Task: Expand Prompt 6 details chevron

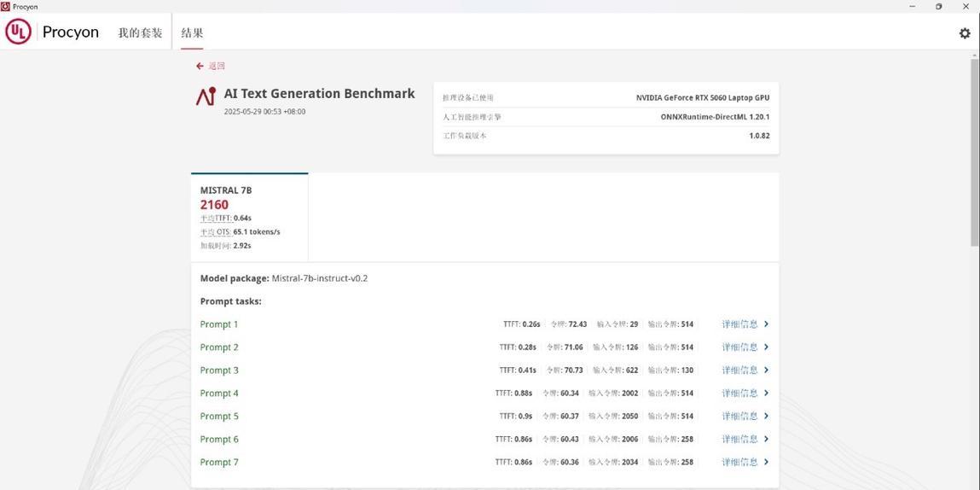Action: point(766,440)
